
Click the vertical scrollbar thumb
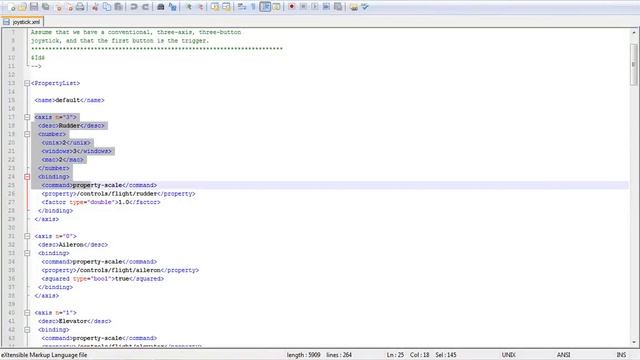pos(633,63)
